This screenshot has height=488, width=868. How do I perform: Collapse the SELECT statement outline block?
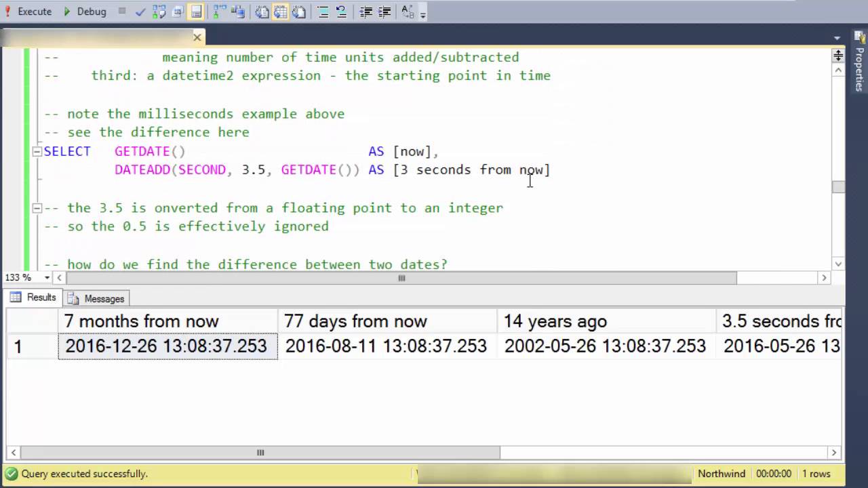(37, 152)
